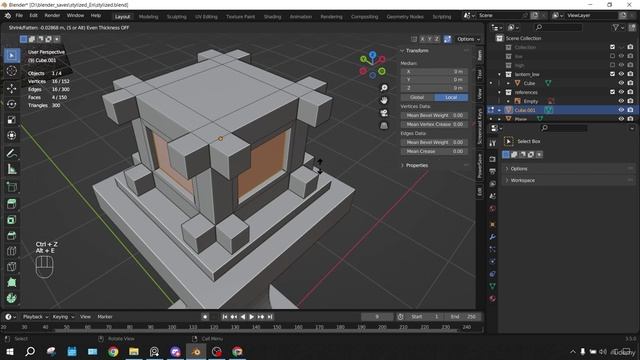Open the timeline View menu
Image resolution: width=640 pixels, height=360 pixels.
coord(85,317)
